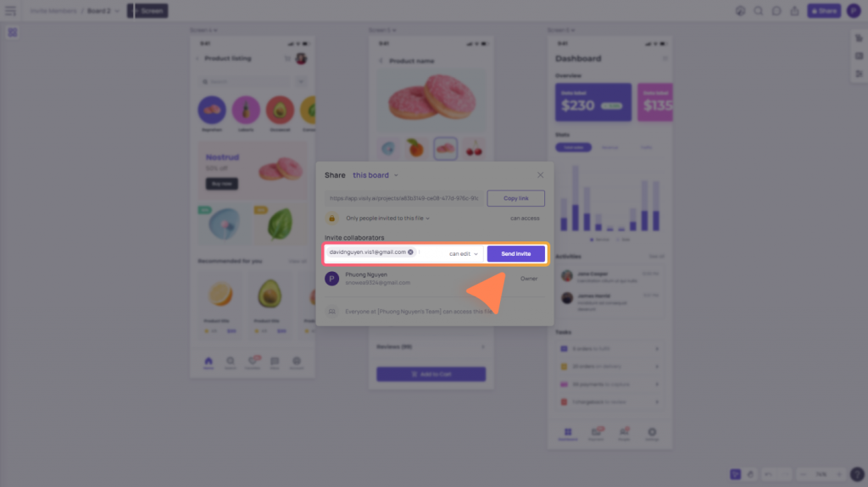Image resolution: width=868 pixels, height=487 pixels.
Task: Open 'Only people invited to this file' dropdown
Action: point(387,218)
